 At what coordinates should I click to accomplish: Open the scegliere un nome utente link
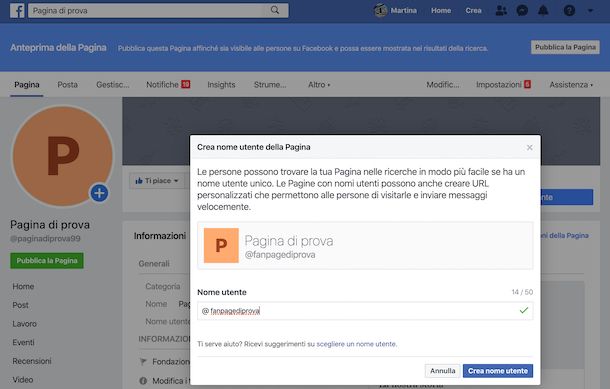click(x=356, y=344)
